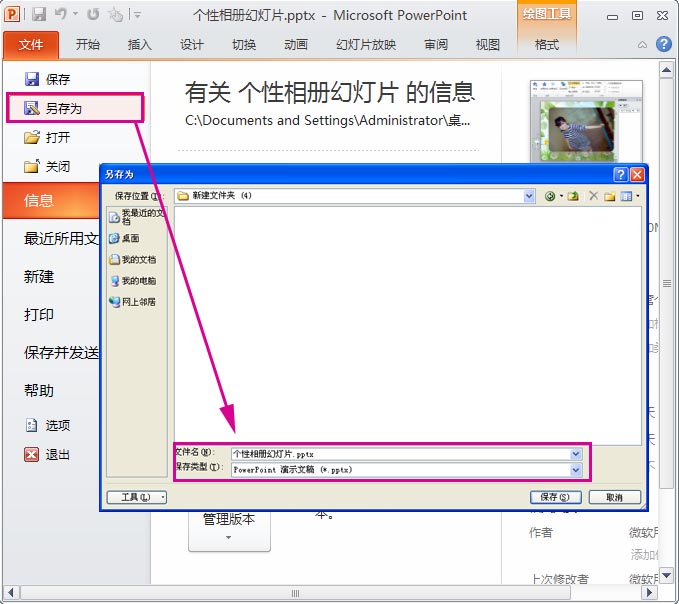This screenshot has height=604, width=679.
Task: Click the vertical scrollbar up arrow
Action: tap(666, 69)
